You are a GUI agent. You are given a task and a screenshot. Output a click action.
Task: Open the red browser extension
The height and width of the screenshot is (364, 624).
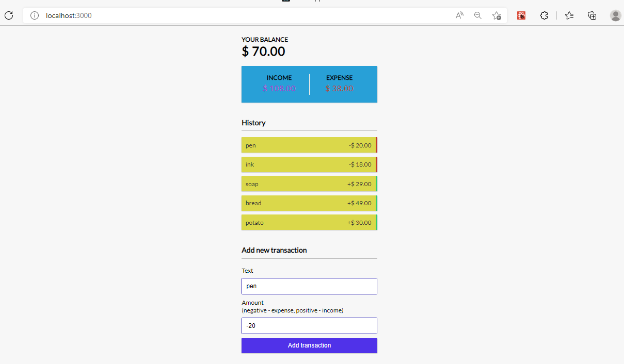521,15
